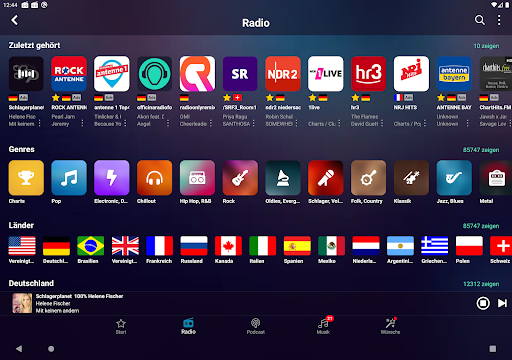512x360 pixels.
Task: Open options dots for 1live station
Action: (339, 124)
